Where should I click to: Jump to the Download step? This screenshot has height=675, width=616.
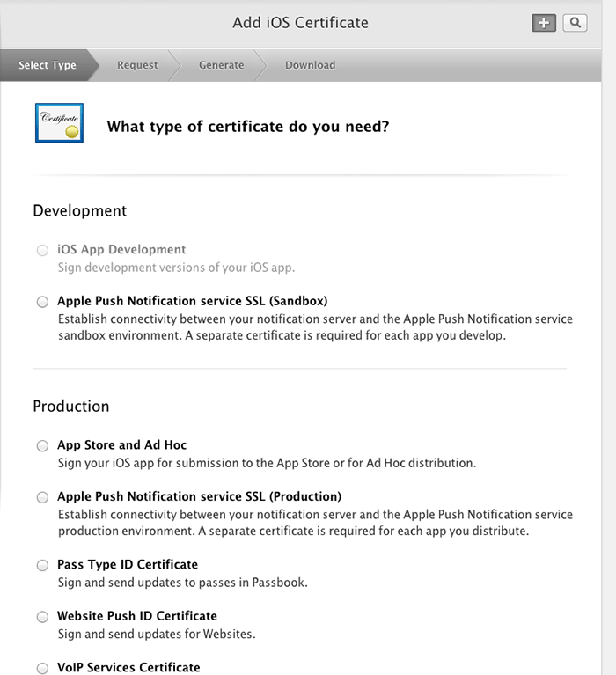pos(310,65)
